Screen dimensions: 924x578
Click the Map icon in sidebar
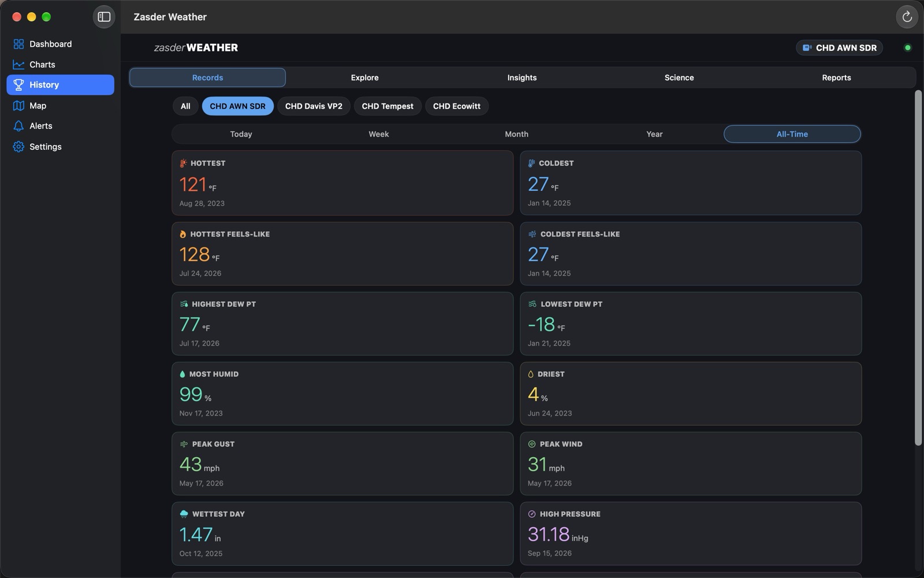(x=18, y=106)
